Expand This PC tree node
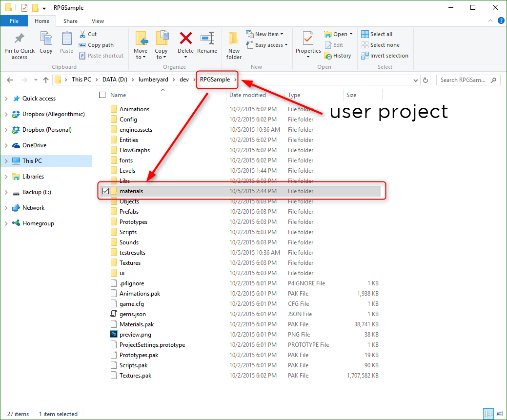Screen dimensions: 507x420 [6, 161]
